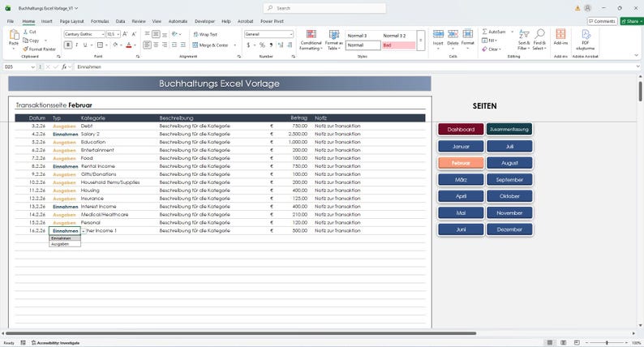
Task: Open Conditional Formatting
Action: 311,40
